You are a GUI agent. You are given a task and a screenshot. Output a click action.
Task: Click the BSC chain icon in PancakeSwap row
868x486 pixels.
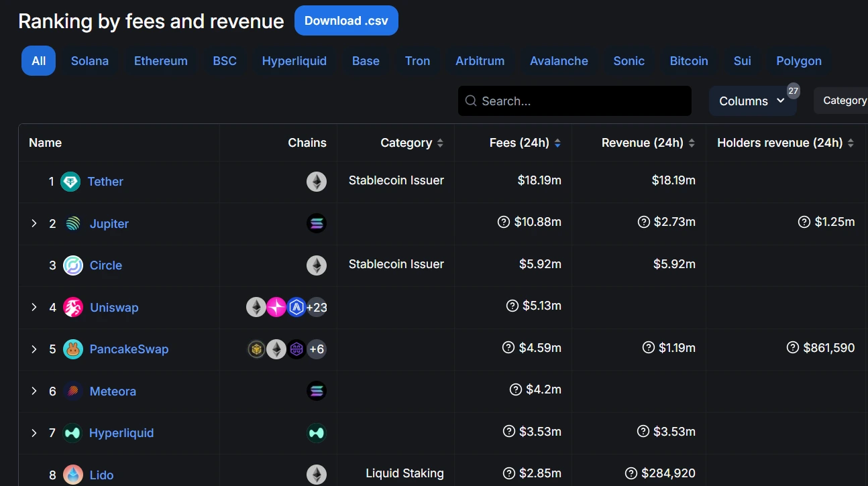coord(256,349)
